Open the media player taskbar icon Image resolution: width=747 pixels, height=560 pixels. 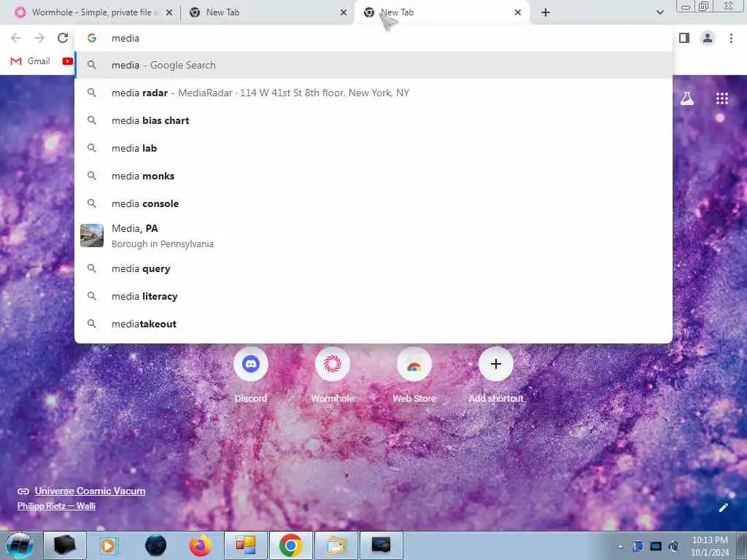tap(109, 545)
